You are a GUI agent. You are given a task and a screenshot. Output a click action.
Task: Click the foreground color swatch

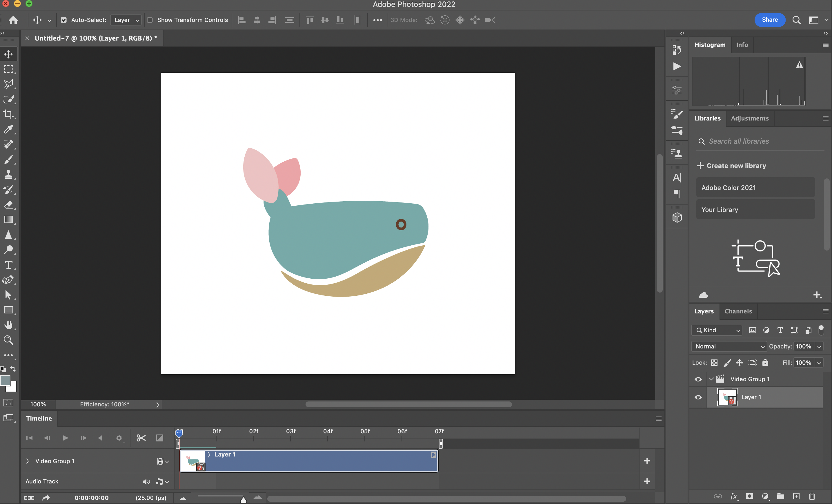click(6, 381)
